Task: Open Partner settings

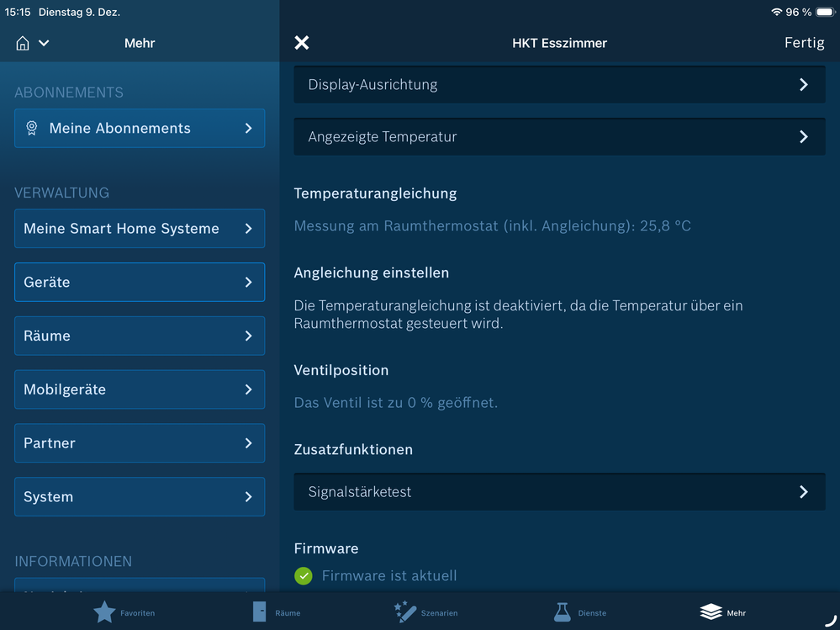Action: click(x=139, y=443)
